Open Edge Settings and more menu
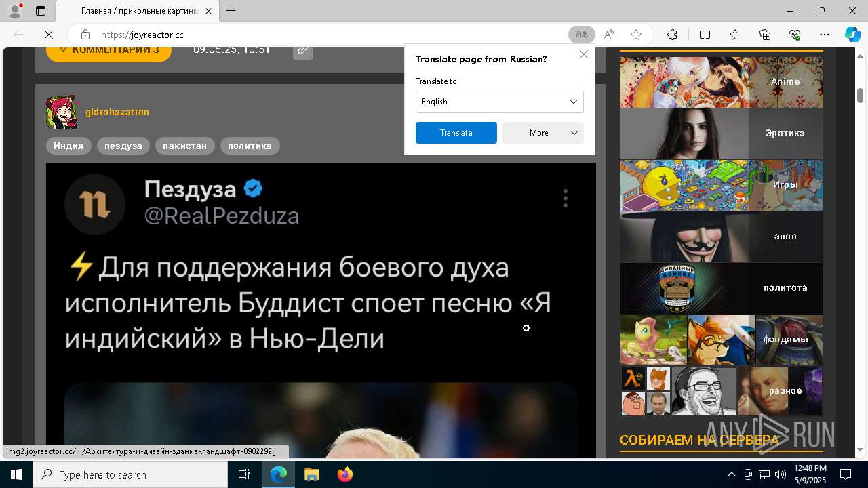This screenshot has width=868, height=488. coord(825,35)
